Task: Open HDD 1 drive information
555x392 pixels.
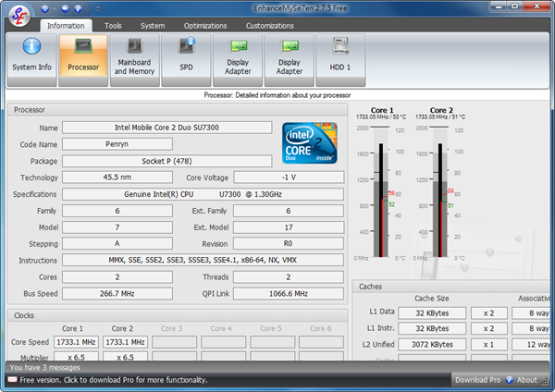Action: point(340,58)
